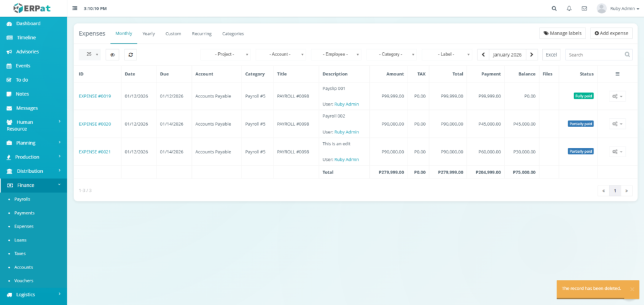Screen dimensions: 644x305
Task: Expand the Project filter dropdown
Action: tap(225, 55)
